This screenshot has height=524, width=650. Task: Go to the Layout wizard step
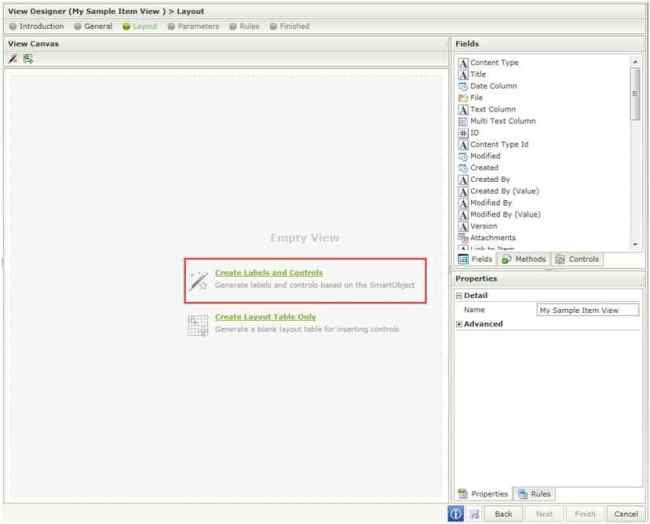pyautogui.click(x=140, y=26)
